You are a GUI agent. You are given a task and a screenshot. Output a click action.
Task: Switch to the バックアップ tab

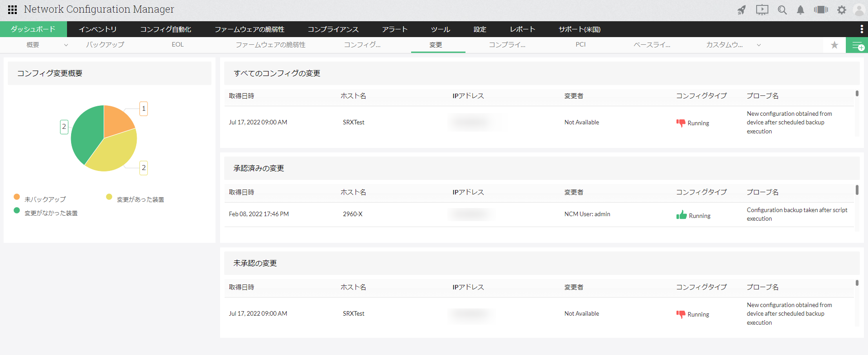coord(105,45)
